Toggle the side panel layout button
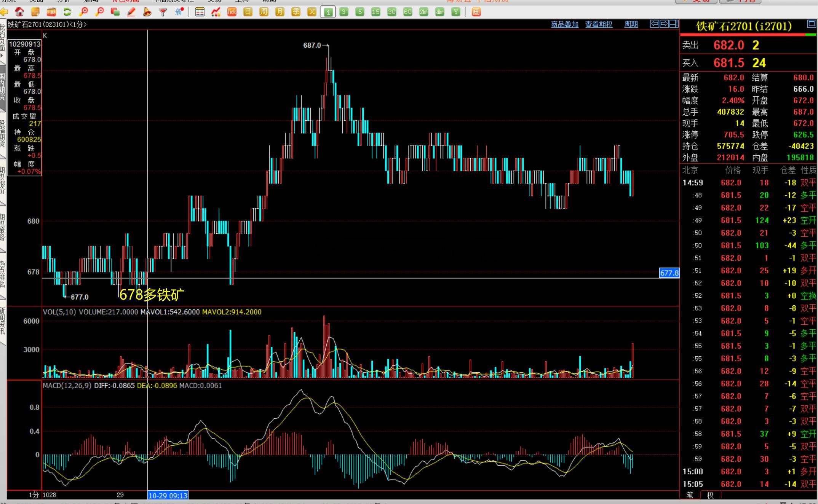818x504 pixels. point(674,24)
